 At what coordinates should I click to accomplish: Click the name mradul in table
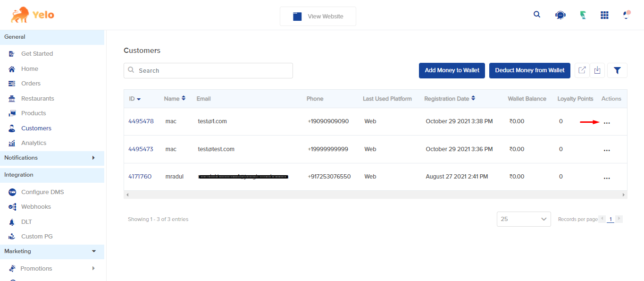[x=174, y=177]
